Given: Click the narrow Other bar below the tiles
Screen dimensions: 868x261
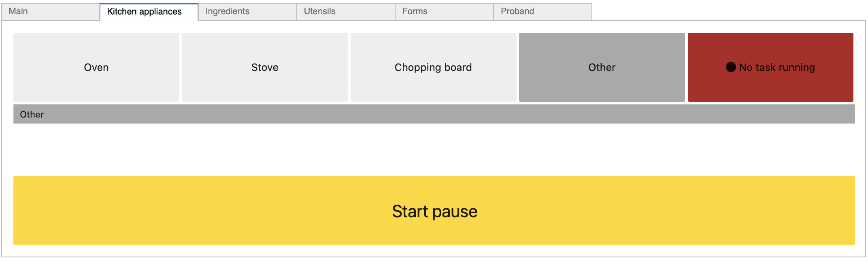Looking at the screenshot, I should (433, 114).
